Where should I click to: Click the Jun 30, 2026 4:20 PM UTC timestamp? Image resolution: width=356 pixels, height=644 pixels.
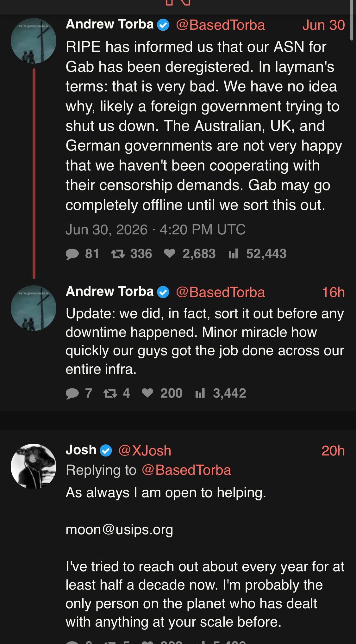point(155,230)
